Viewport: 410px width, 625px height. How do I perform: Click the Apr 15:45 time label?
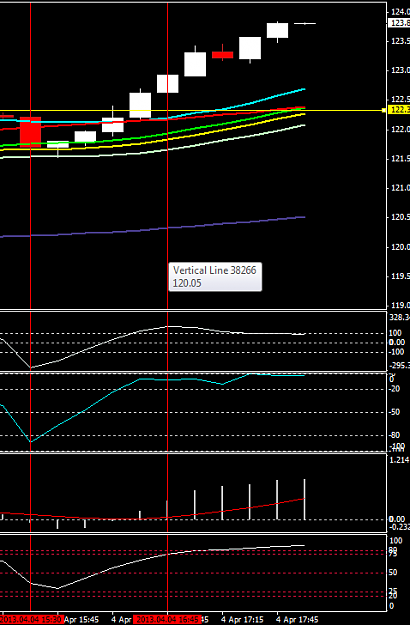point(81,620)
